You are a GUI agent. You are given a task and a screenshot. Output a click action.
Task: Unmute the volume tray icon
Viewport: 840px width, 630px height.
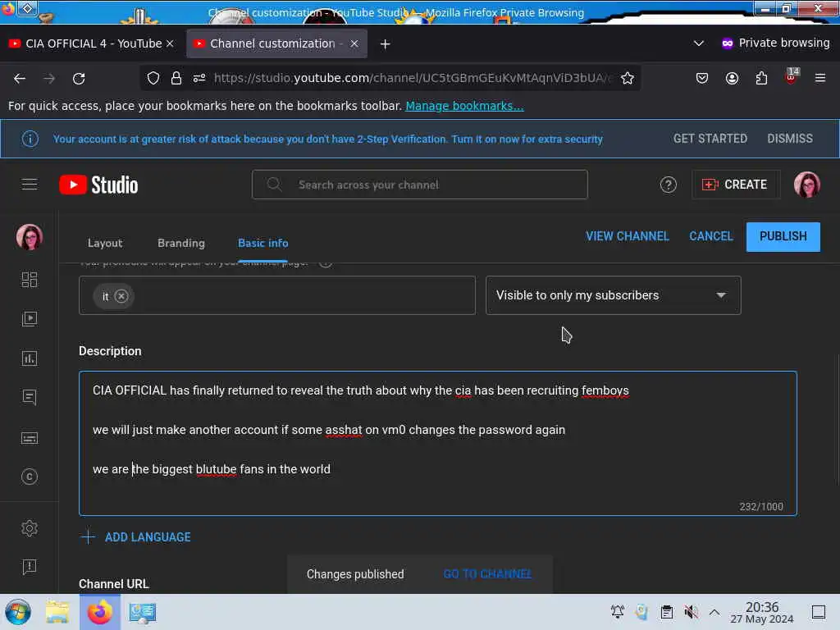(x=691, y=612)
